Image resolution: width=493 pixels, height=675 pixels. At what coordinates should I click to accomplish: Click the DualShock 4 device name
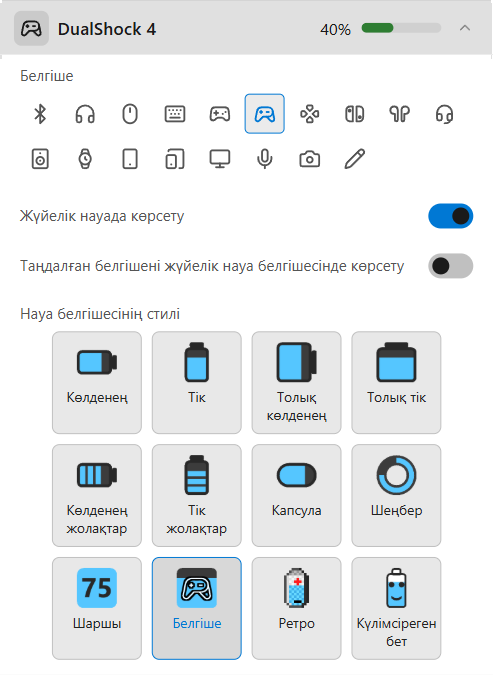[107, 29]
